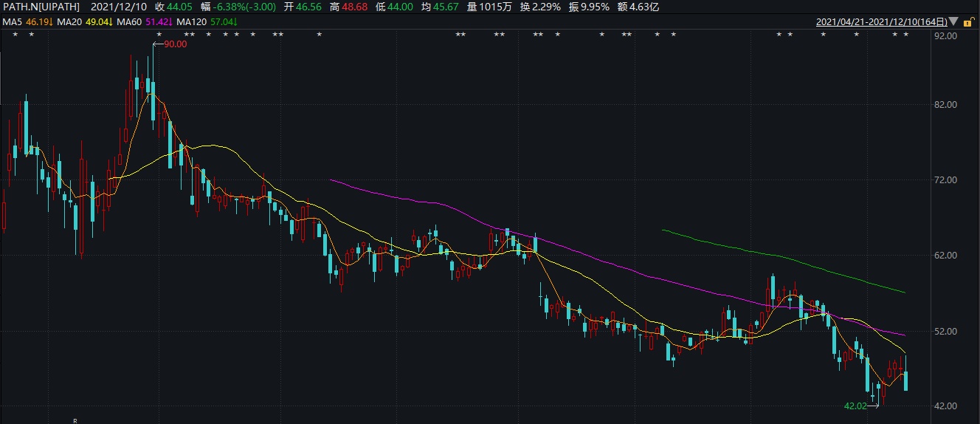Click the small R marker at chart bottom
Image resolution: width=980 pixels, height=424 pixels.
coord(75,420)
